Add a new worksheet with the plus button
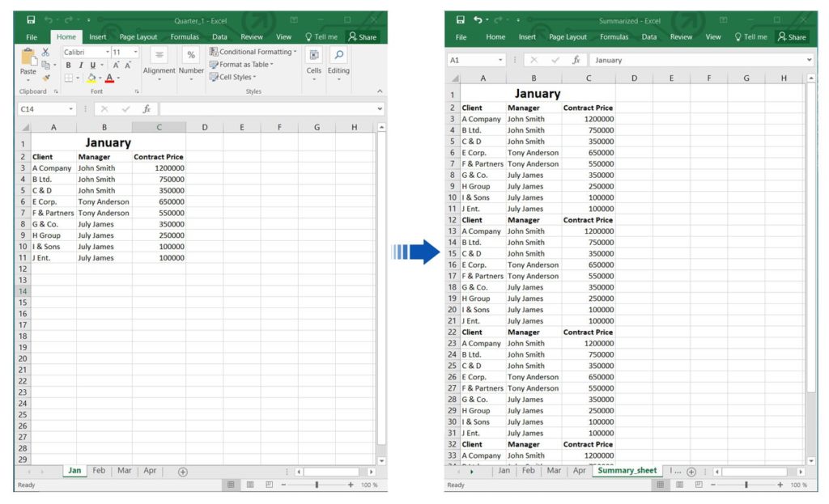The height and width of the screenshot is (504, 829). coord(182,470)
